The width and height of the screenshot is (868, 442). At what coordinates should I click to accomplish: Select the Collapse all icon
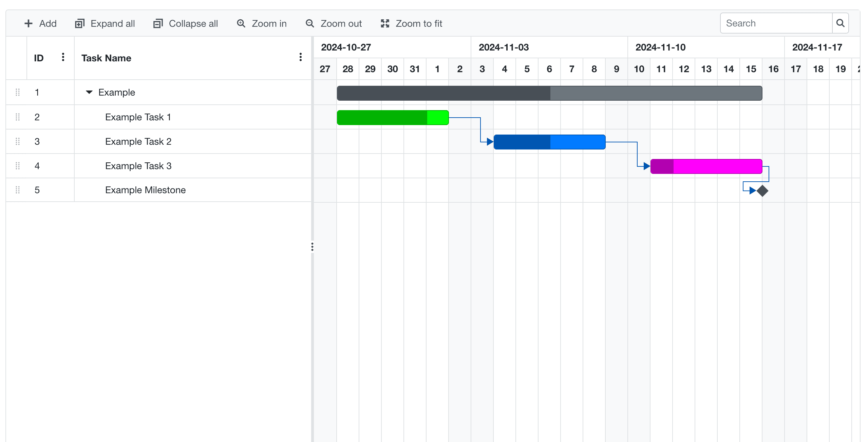[x=158, y=23]
